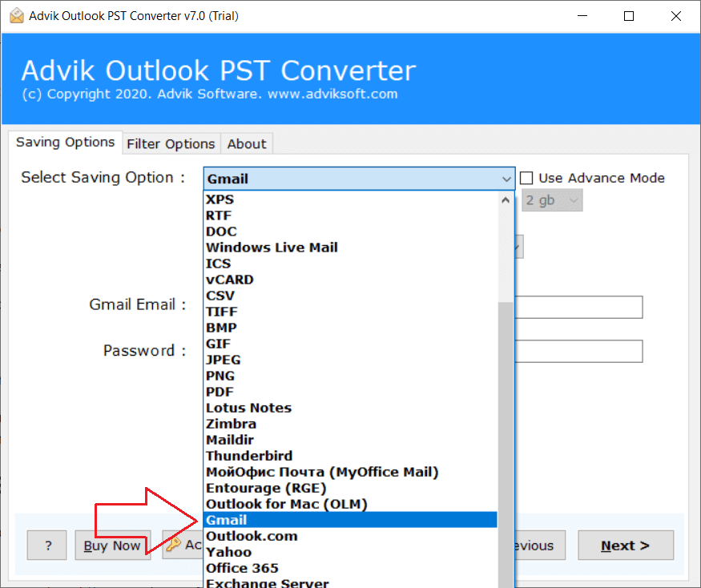Select TIFF saving option
The width and height of the screenshot is (701, 588).
(351, 312)
